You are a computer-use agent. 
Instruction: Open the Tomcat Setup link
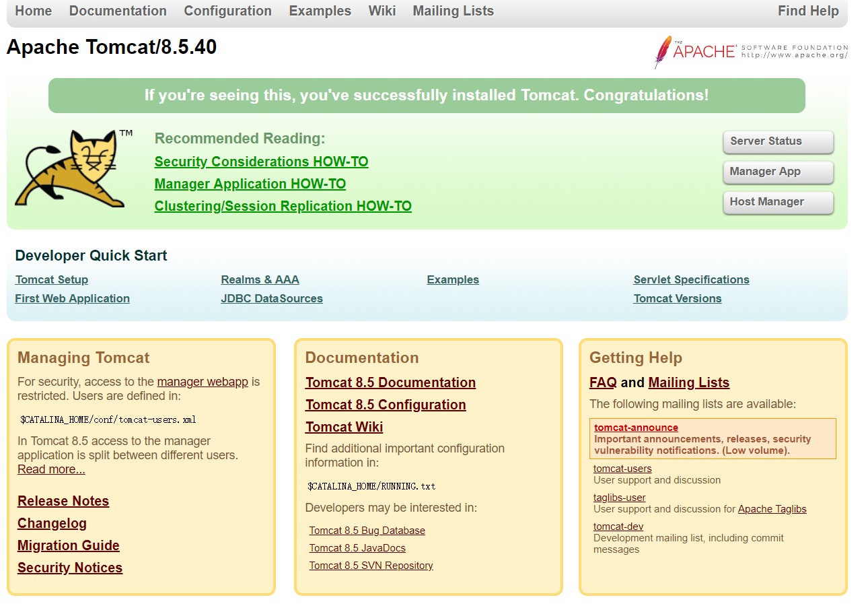(51, 279)
